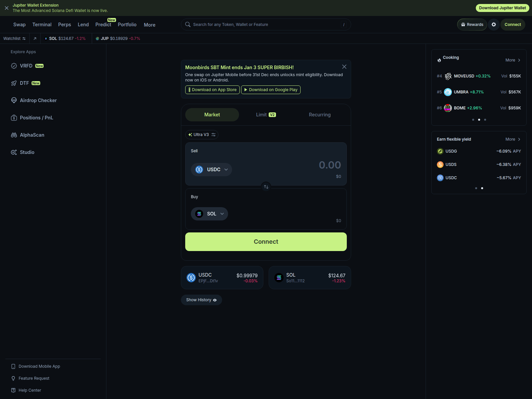Click the large green Connect button
The image size is (532, 399).
(266, 242)
